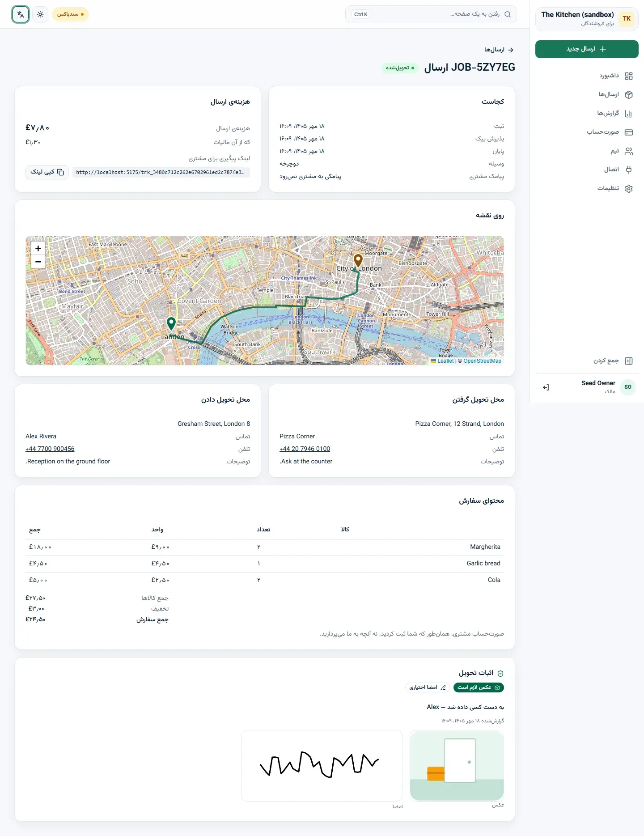Go to ارسال‌ها in the sidebar

point(587,95)
